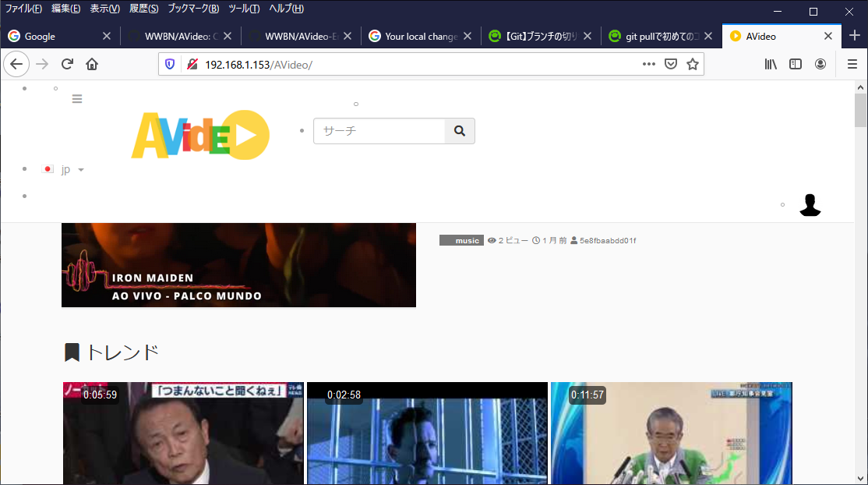
Task: Open the ブックマーク menu
Action: (193, 9)
